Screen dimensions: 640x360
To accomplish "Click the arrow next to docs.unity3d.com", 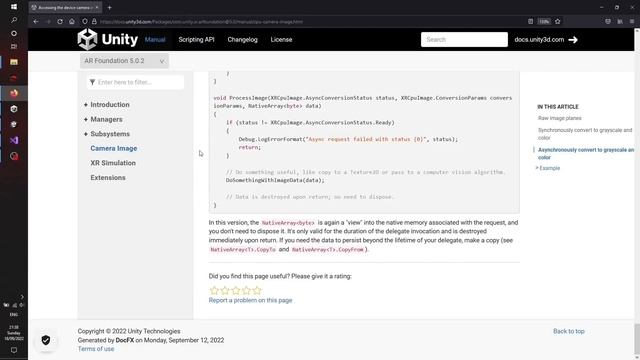I will 573,40.
